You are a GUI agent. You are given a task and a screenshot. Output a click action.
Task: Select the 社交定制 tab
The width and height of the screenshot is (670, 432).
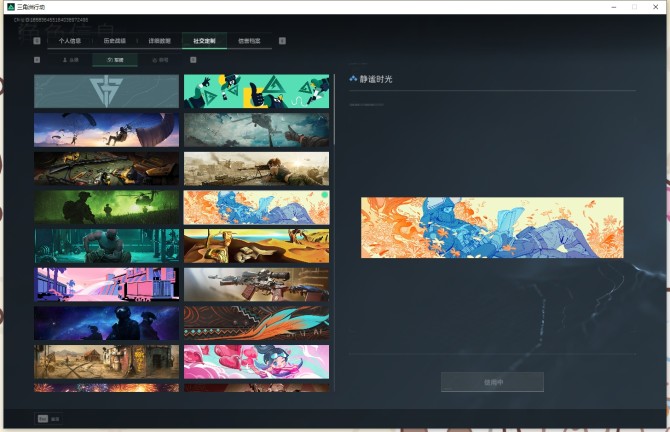204,41
